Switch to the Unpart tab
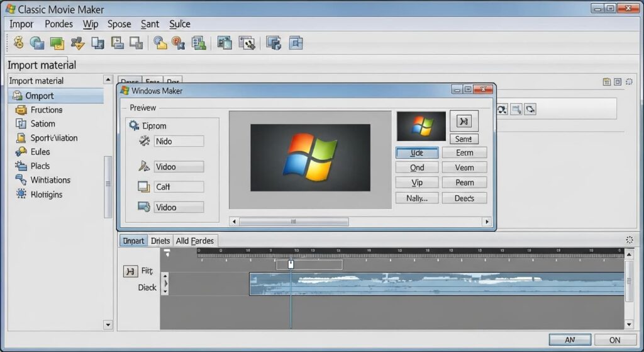 click(133, 241)
